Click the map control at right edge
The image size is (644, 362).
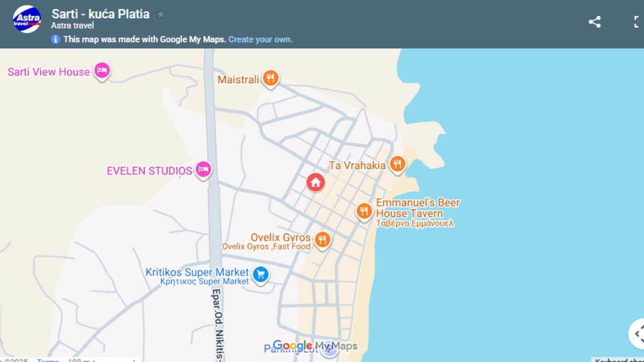[x=638, y=334]
